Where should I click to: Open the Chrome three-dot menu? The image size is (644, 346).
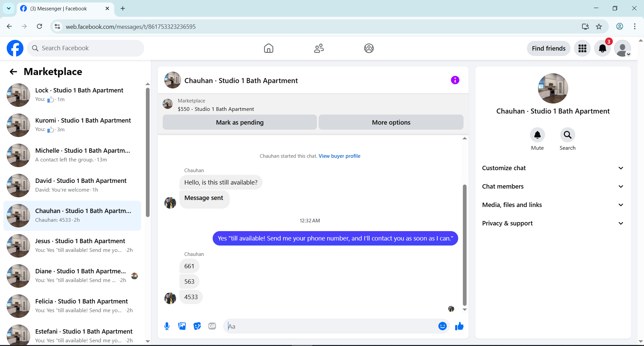(635, 26)
